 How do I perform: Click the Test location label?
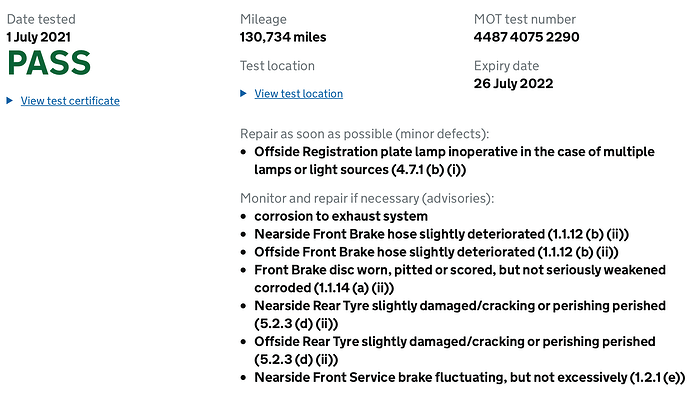coord(277,66)
